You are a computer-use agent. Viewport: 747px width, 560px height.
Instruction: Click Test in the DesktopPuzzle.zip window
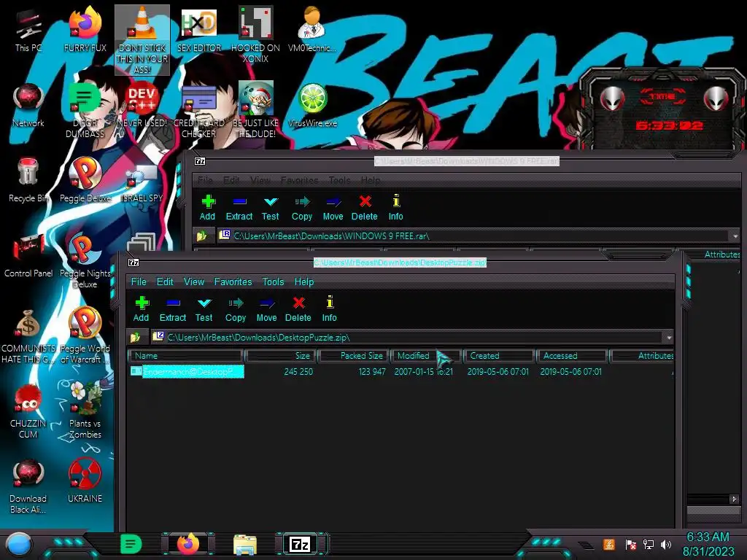204,308
